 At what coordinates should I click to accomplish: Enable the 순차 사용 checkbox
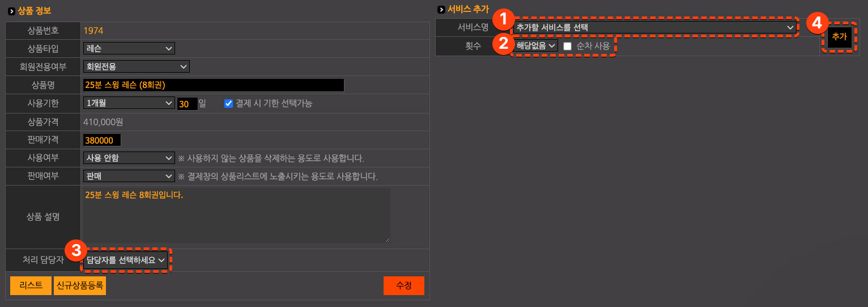pyautogui.click(x=567, y=47)
